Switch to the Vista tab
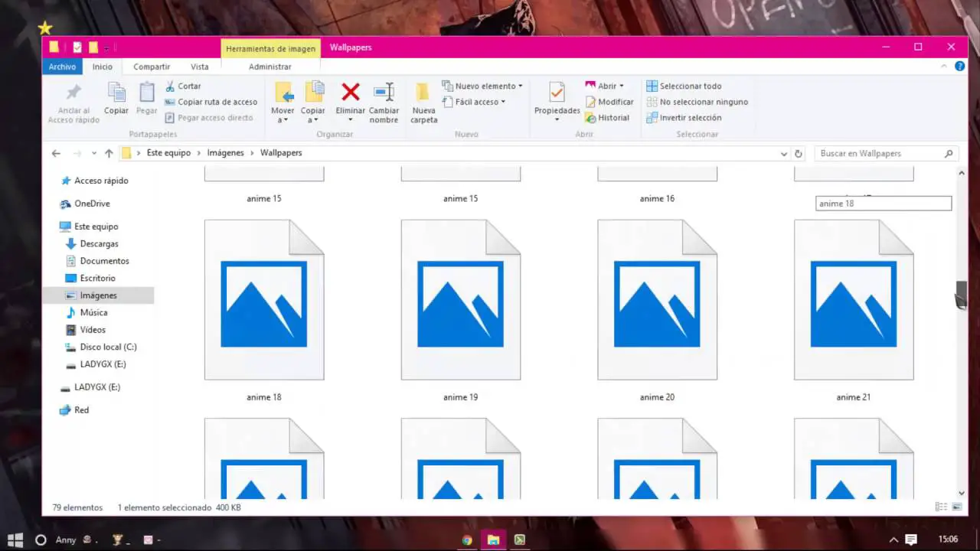Image resolution: width=980 pixels, height=551 pixels. pos(200,67)
